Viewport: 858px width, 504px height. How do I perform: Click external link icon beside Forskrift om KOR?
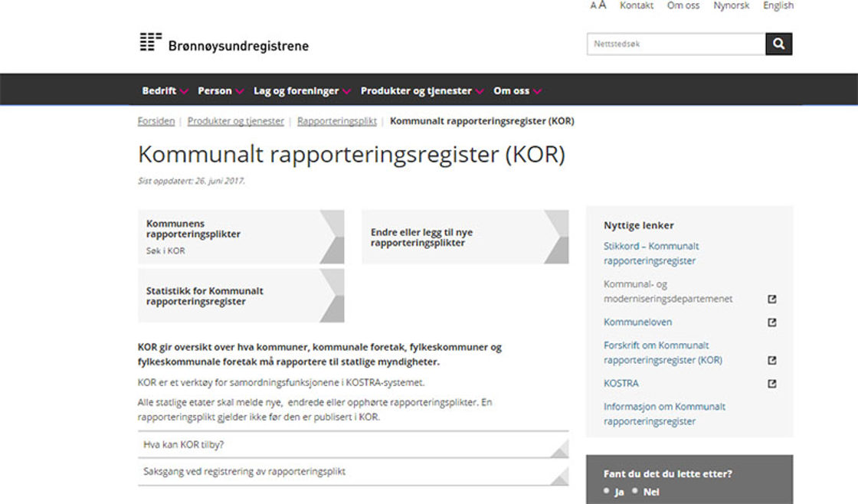tap(771, 360)
